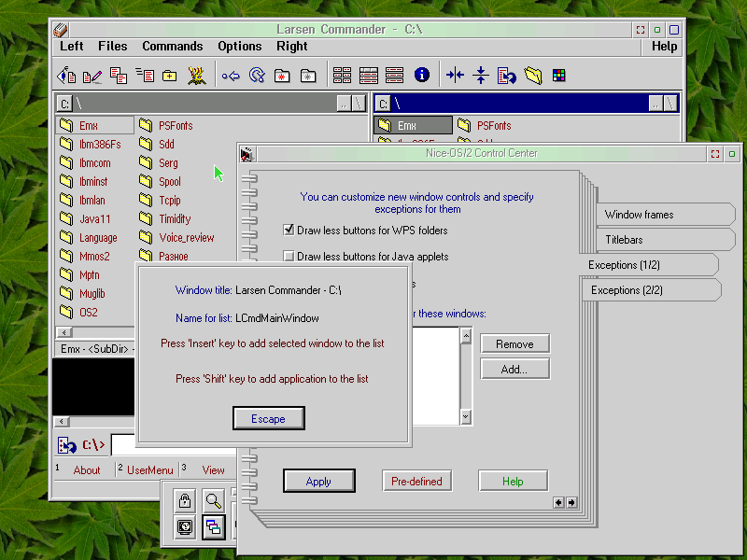Click the toolbar document icon with blue arrow
Viewport: 747px width, 560px height.
506,76
